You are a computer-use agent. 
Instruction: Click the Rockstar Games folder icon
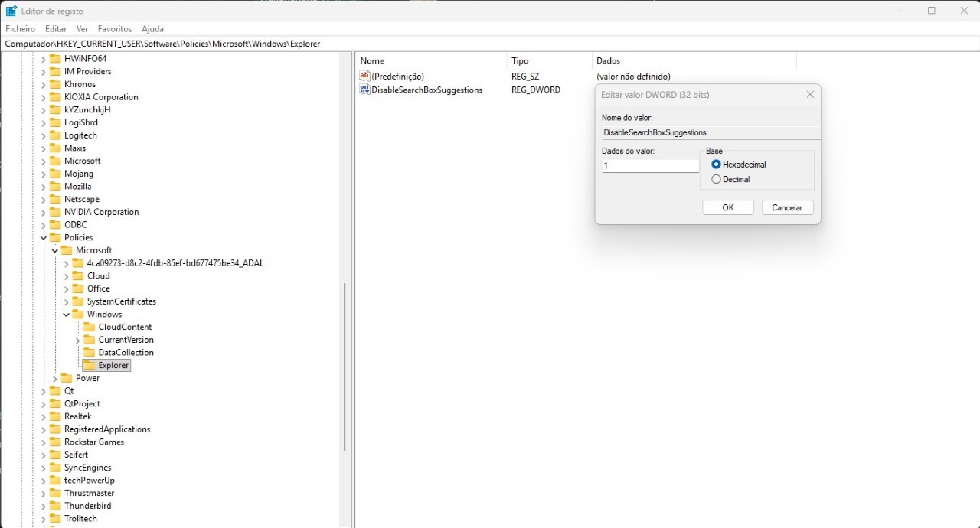(55, 442)
